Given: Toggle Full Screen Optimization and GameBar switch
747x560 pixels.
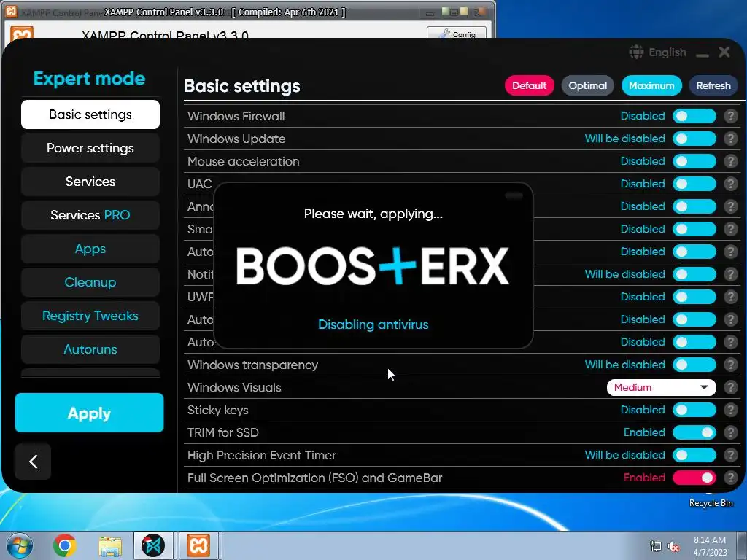Looking at the screenshot, I should click(694, 478).
